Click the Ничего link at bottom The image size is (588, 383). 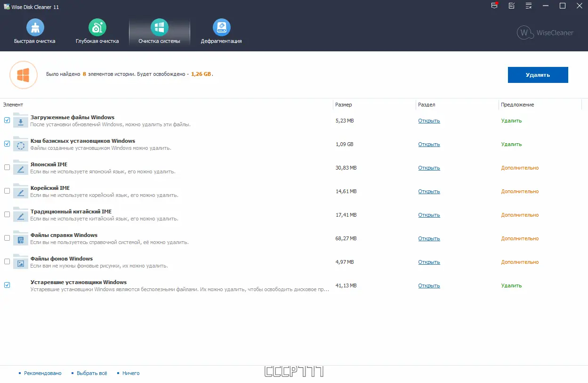131,373
